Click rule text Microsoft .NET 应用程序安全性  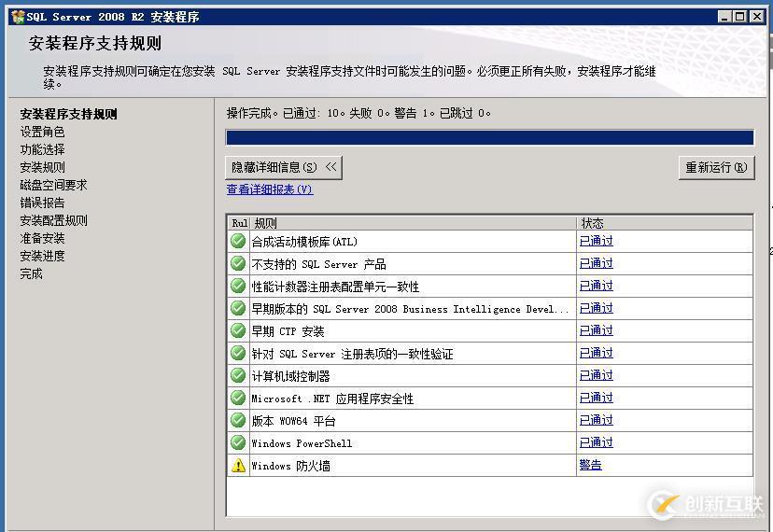pos(332,399)
